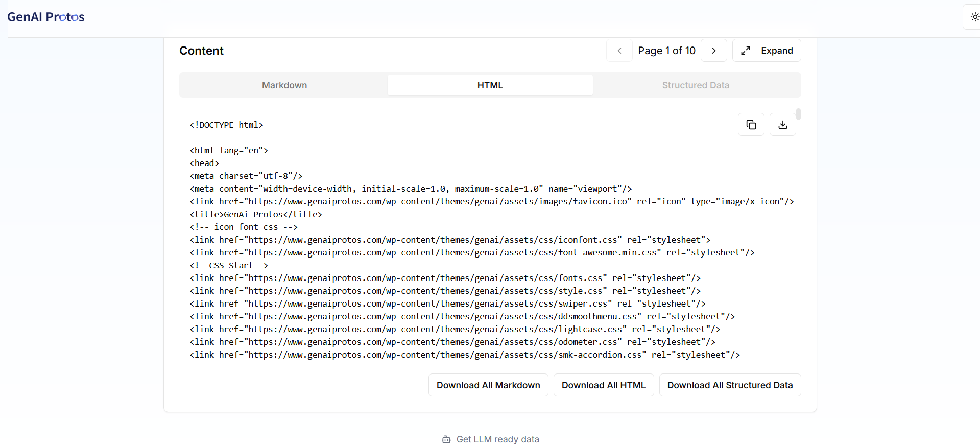980x444 pixels.
Task: Go to the next page chevron
Action: point(713,51)
